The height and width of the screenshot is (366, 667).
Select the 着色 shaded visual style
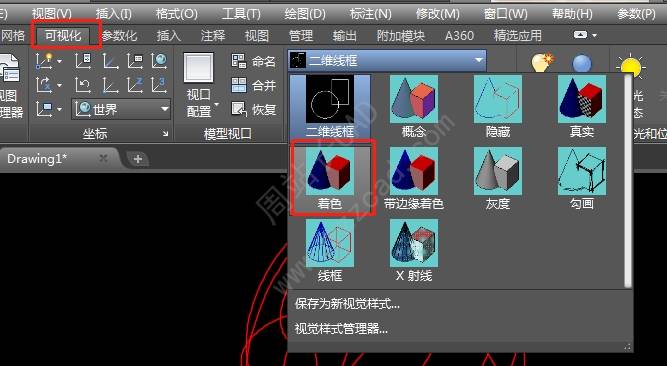330,179
